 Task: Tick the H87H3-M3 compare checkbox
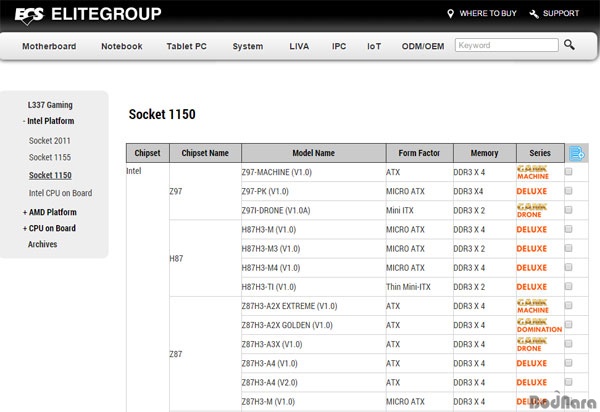click(569, 248)
